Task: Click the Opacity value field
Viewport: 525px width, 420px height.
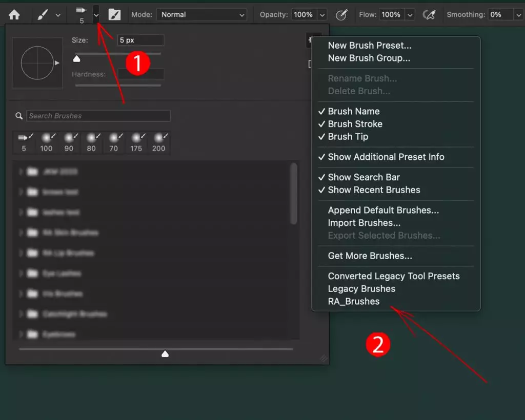Action: [x=304, y=15]
